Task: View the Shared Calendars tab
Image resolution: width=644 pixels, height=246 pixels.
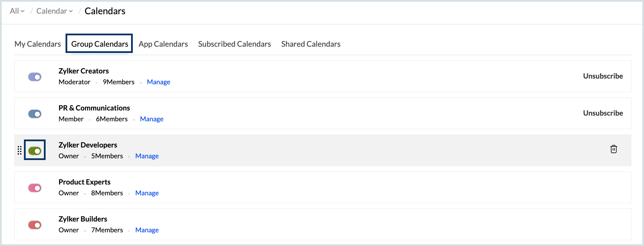Action: pos(311,44)
